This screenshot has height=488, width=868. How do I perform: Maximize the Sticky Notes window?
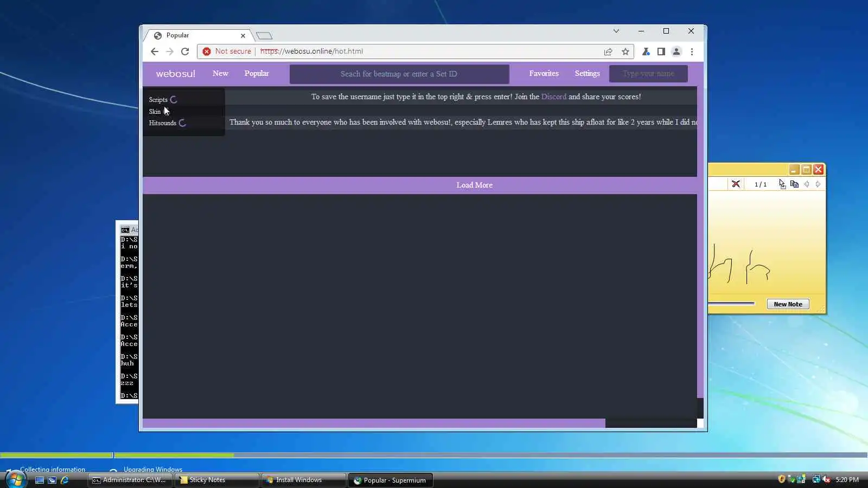(x=806, y=170)
